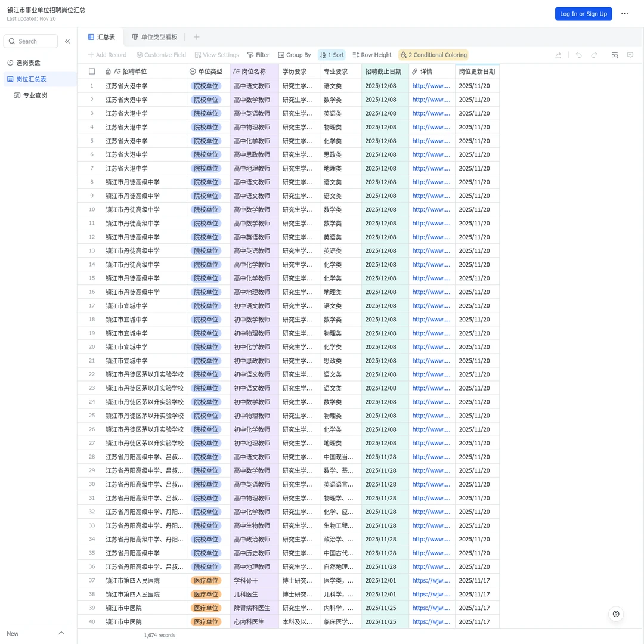Open the three-dot more options menu
Viewport: 644px width, 644px height.
(624, 14)
